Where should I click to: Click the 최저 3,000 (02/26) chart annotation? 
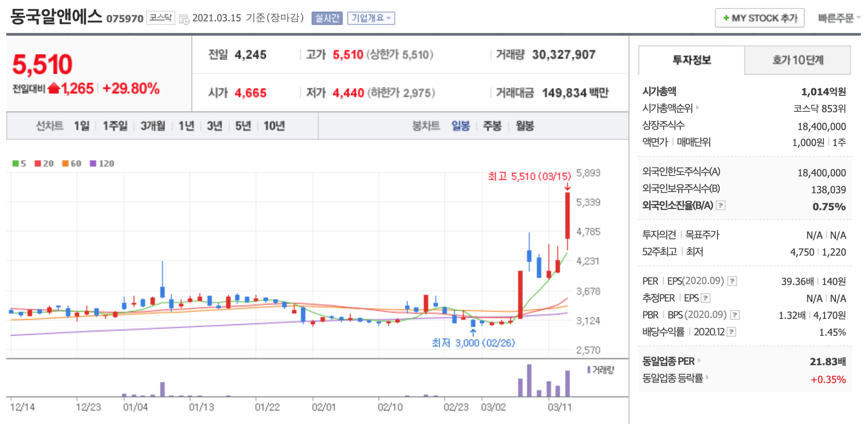(473, 343)
